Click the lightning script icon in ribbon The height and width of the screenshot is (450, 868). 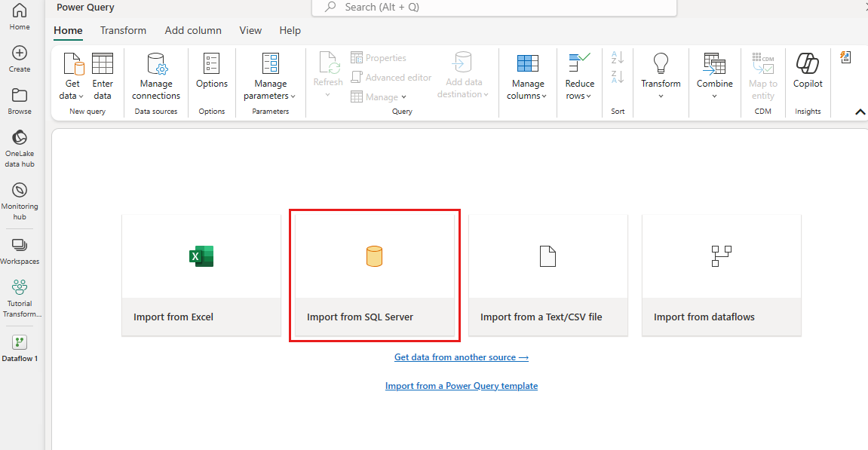click(x=845, y=57)
